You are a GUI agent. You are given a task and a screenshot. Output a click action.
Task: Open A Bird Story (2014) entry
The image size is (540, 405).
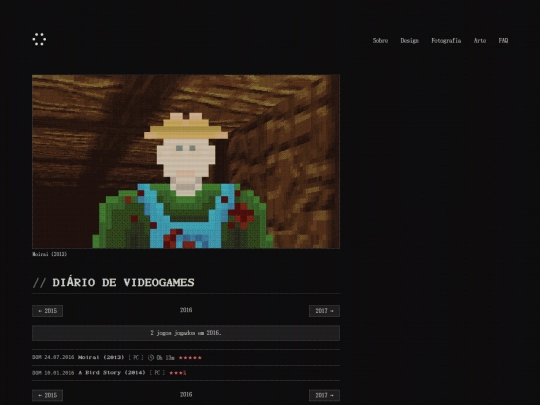[x=112, y=373]
